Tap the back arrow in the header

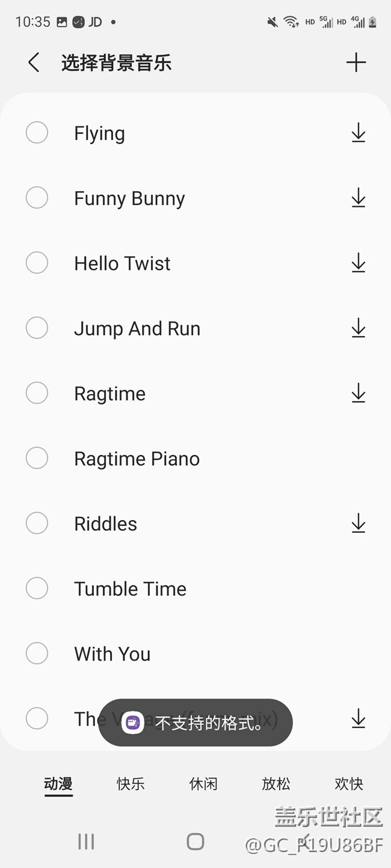[x=34, y=63]
